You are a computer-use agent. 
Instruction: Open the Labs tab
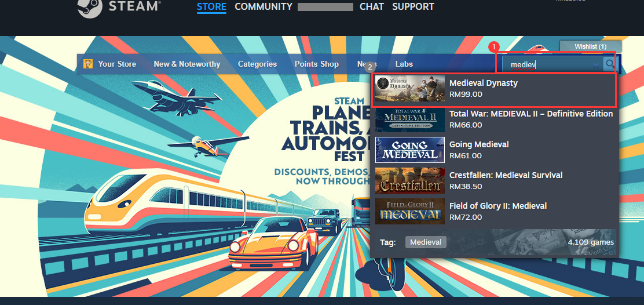[404, 64]
